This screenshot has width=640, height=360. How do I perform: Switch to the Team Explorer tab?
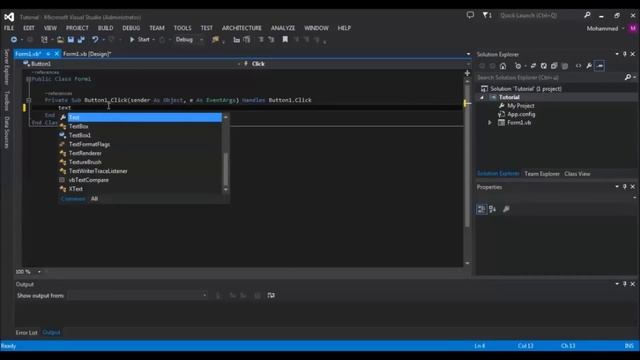tap(542, 174)
